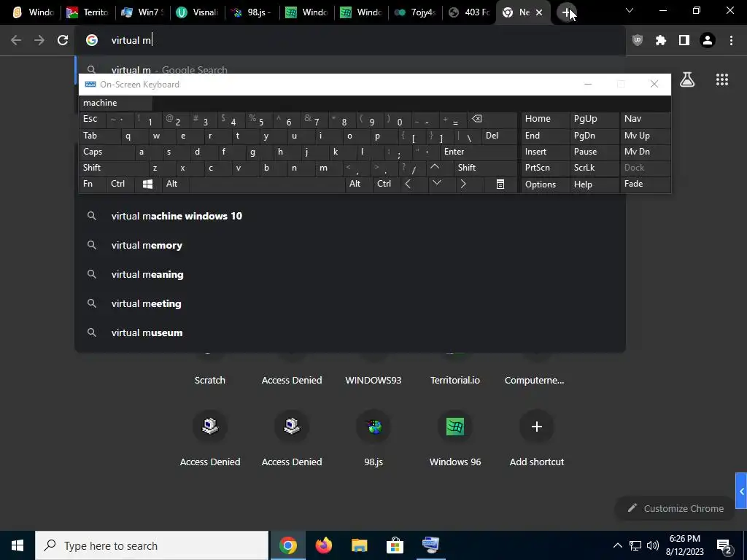Viewport: 747px width, 560px height.
Task: Click the Help key on On-Screen Keyboard
Action: [x=594, y=184]
